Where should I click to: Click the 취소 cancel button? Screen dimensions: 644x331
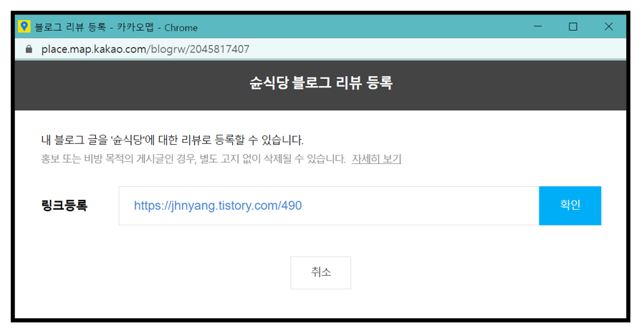click(320, 273)
